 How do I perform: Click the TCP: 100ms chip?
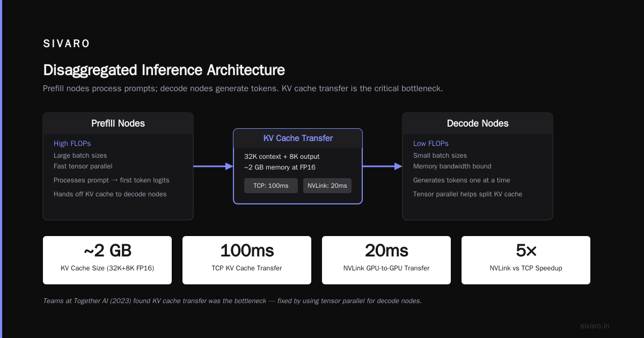(x=271, y=186)
